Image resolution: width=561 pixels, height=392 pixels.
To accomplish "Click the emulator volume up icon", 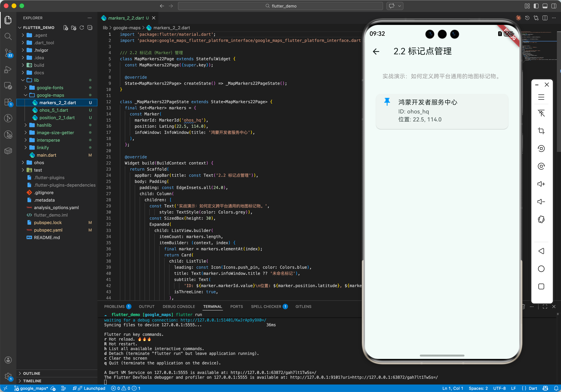I will [541, 184].
